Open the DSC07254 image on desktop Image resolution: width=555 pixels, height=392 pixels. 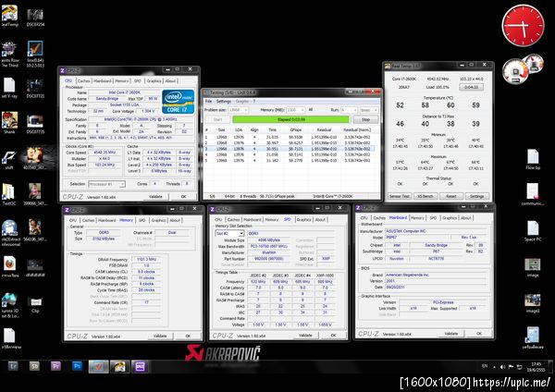point(35,17)
